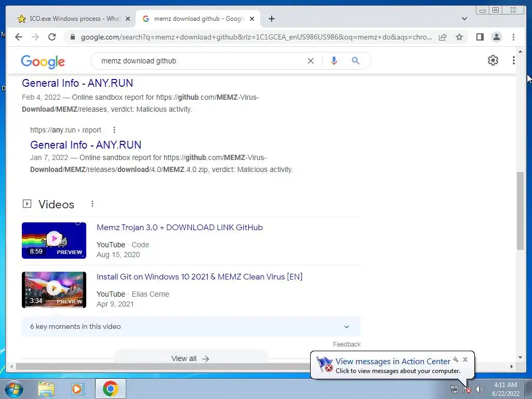The image size is (532, 399).
Task: Click the Google logo
Action: (x=43, y=61)
